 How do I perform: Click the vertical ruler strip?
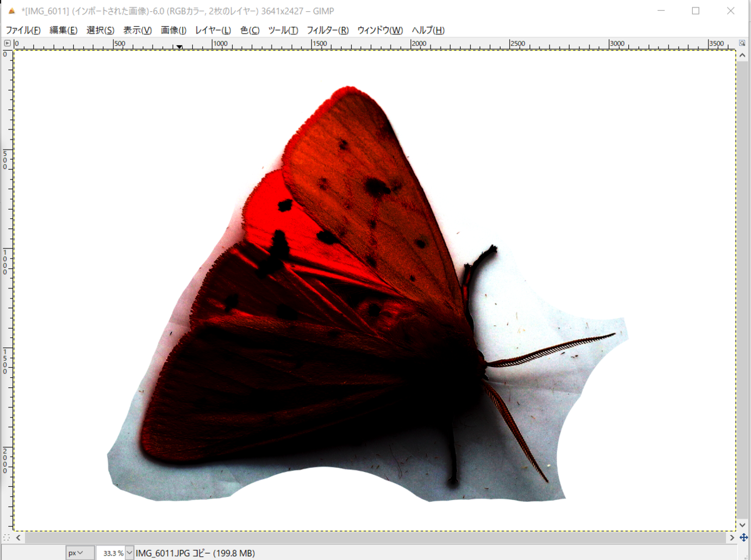coord(7,291)
